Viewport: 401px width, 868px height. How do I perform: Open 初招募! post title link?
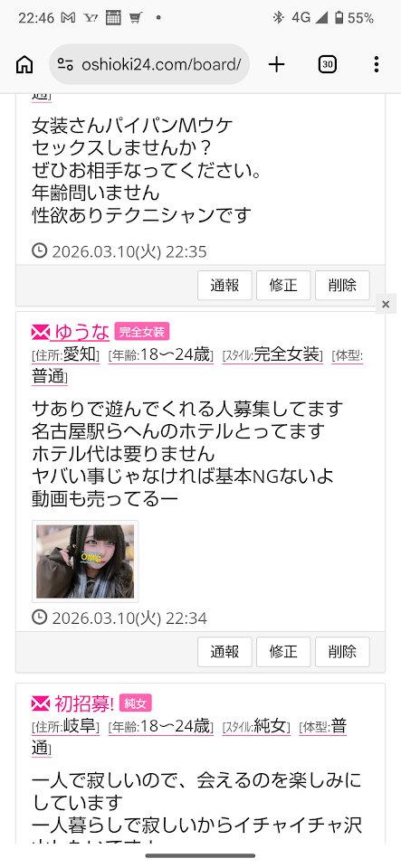tap(84, 703)
